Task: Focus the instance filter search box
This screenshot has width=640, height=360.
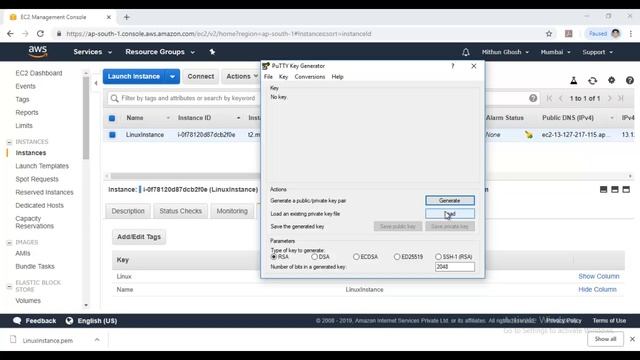Action: coord(188,98)
